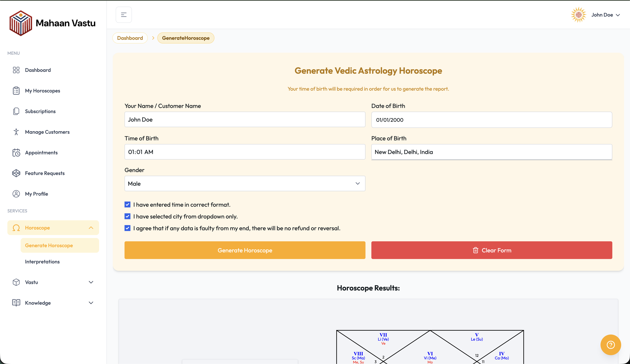
Task: Click the My Profile user-circle icon
Action: [16, 194]
